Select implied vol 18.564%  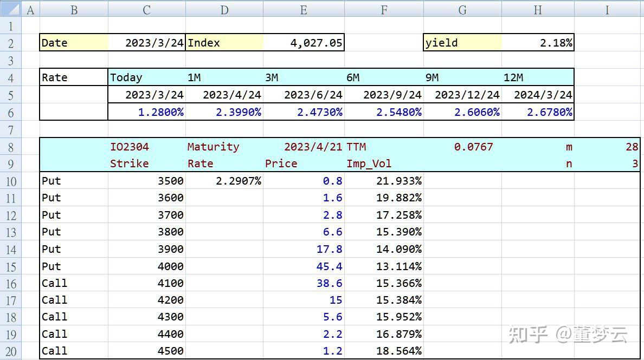[x=384, y=351]
